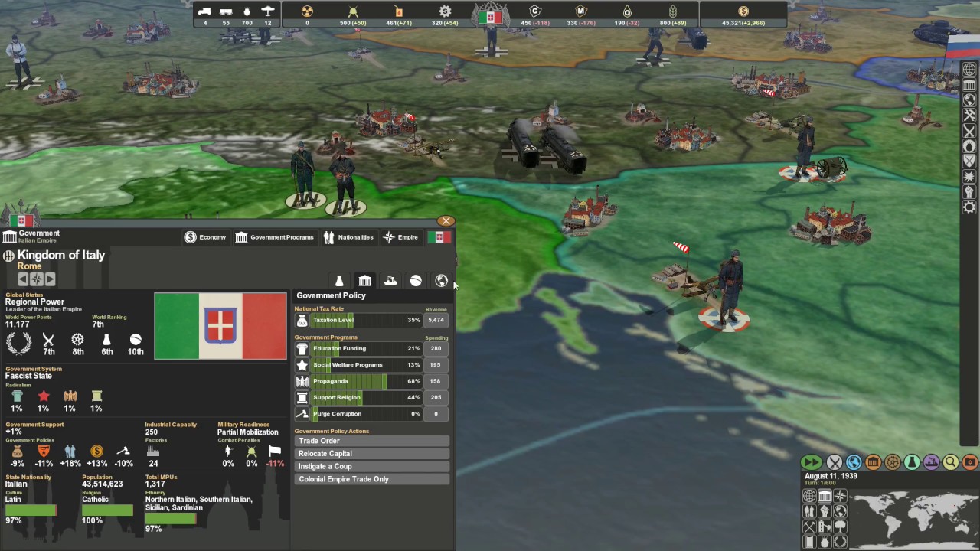This screenshot has height=551, width=980.
Task: Go to next nation with right arrow
Action: pos(50,279)
